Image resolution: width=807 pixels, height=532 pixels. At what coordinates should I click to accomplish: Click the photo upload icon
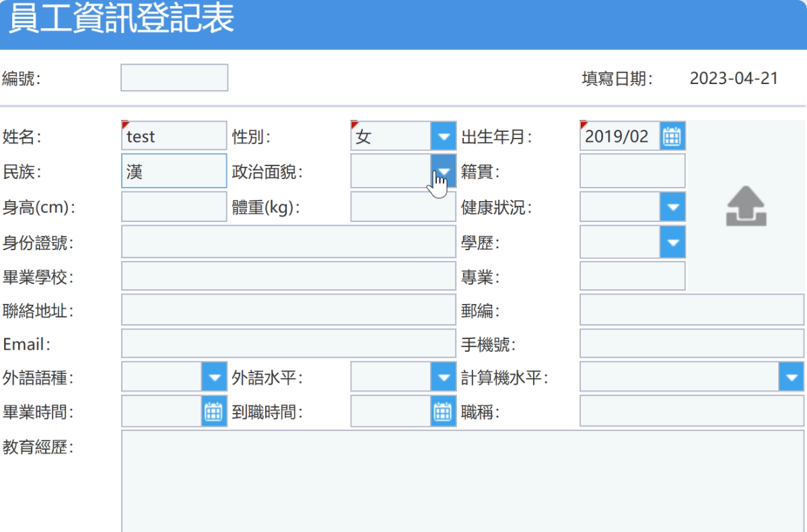pyautogui.click(x=746, y=206)
